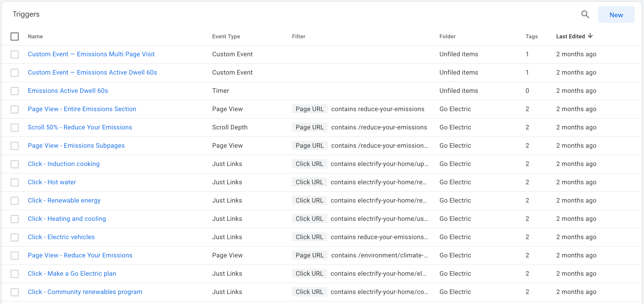Check the Click - Induction cooking checkbox

(x=15, y=164)
